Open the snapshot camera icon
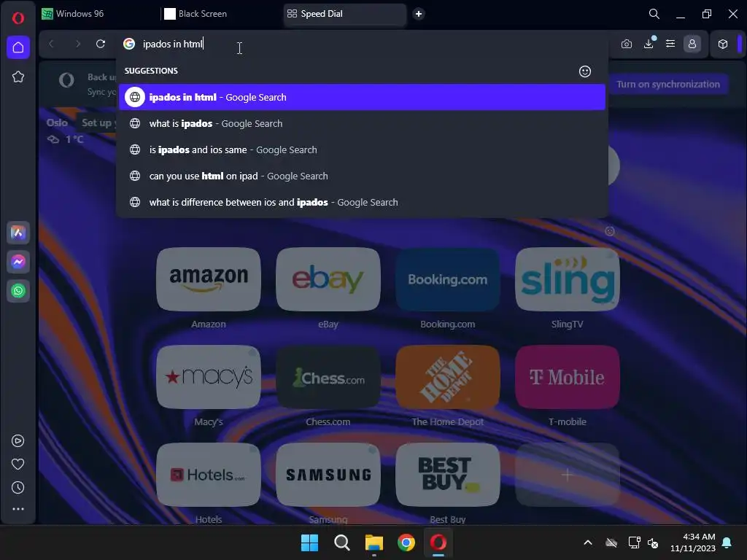Screen dimensions: 747x560 (x=627, y=44)
